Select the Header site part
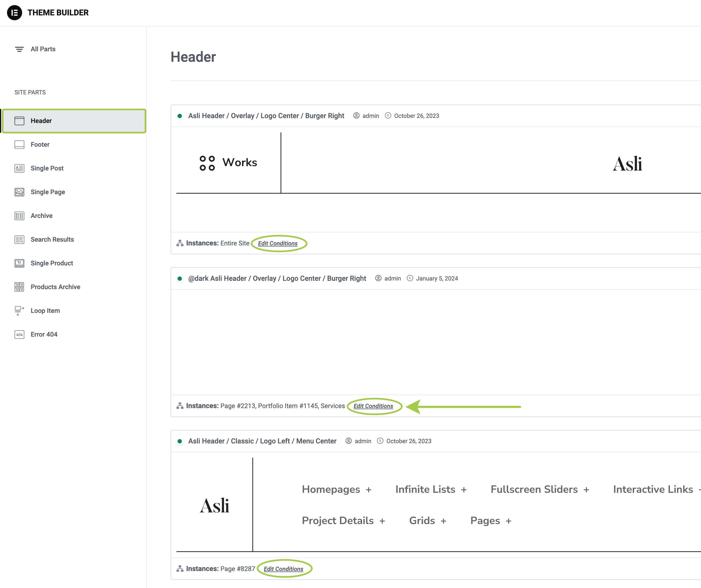Screen dimensions: 701x588 [x=41, y=121]
